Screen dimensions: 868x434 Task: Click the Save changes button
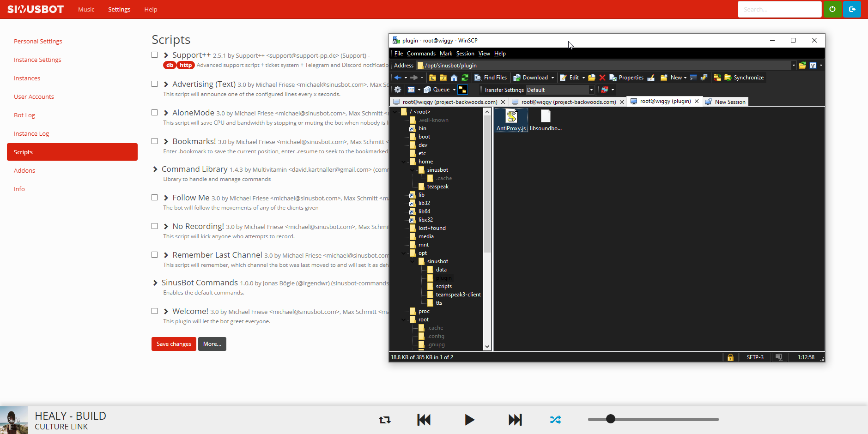tap(174, 344)
